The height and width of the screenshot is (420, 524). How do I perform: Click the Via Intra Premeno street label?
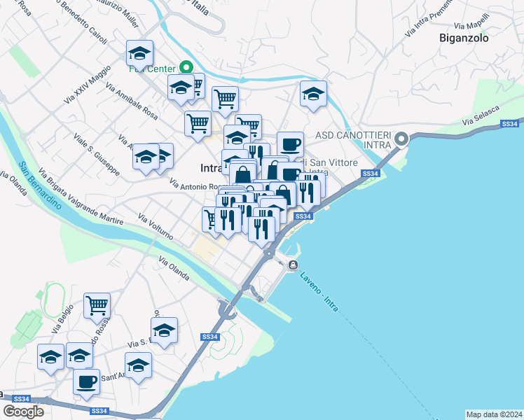click(x=429, y=19)
